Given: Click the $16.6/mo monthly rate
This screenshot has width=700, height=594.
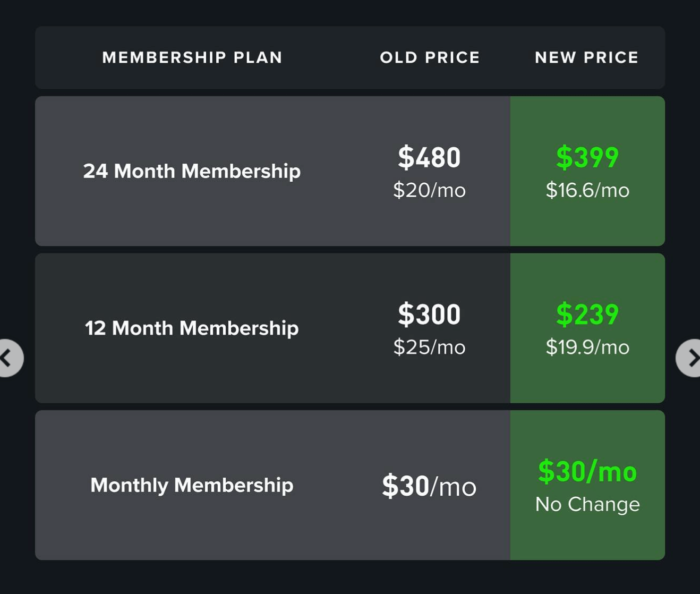Looking at the screenshot, I should pos(586,190).
